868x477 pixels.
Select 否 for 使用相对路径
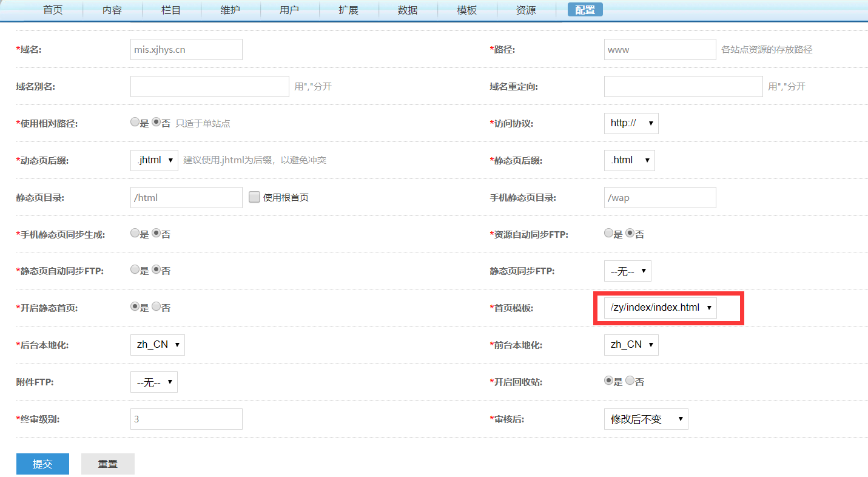[x=156, y=122]
